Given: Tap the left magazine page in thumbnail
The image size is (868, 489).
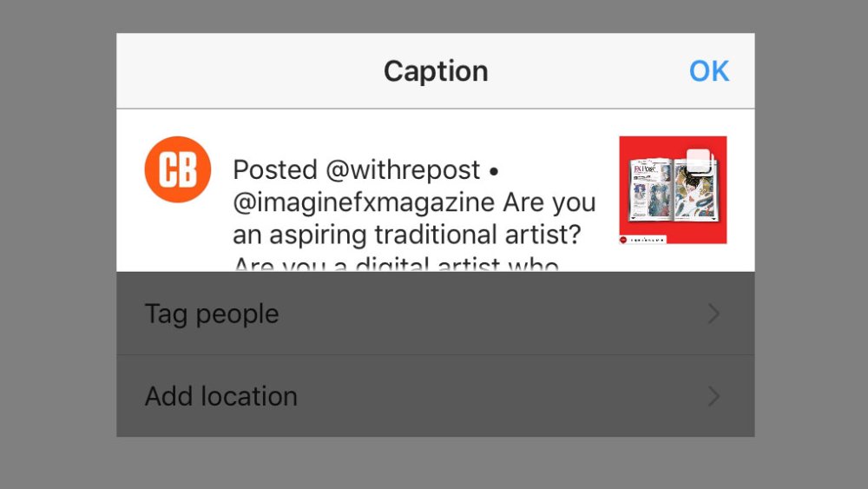Looking at the screenshot, I should click(x=650, y=190).
